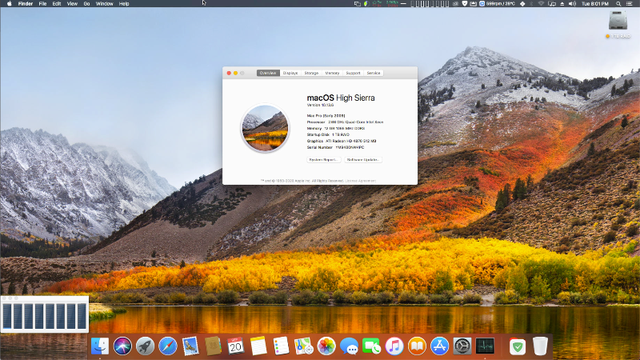The height and width of the screenshot is (360, 640).
Task: Open Maps app in Dock
Action: (x=304, y=346)
